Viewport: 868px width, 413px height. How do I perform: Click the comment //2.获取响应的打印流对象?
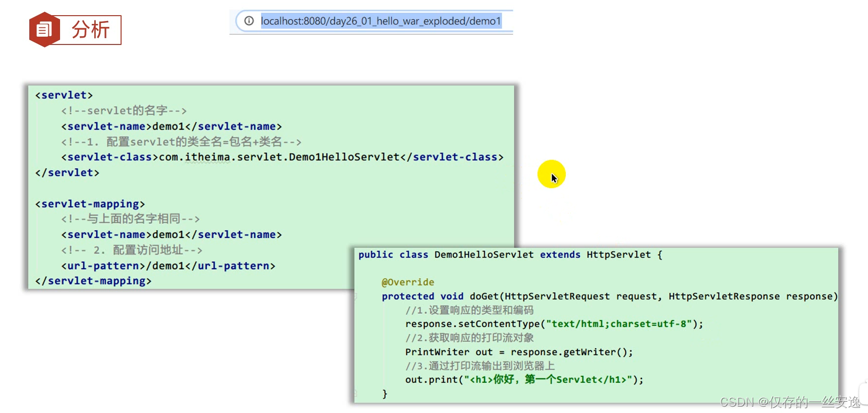point(469,338)
